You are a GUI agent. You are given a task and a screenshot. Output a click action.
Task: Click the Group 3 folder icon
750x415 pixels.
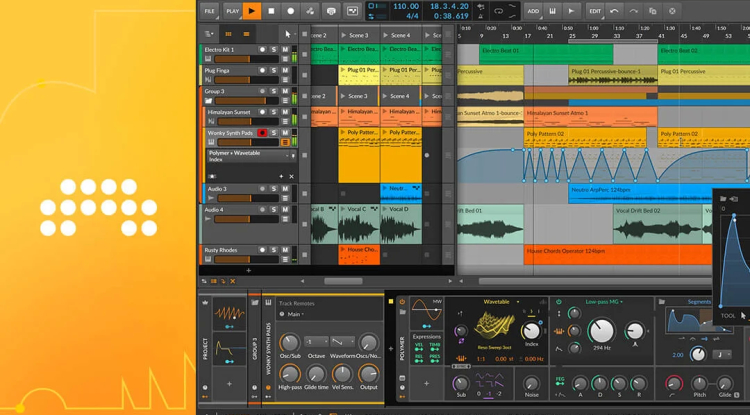(209, 101)
